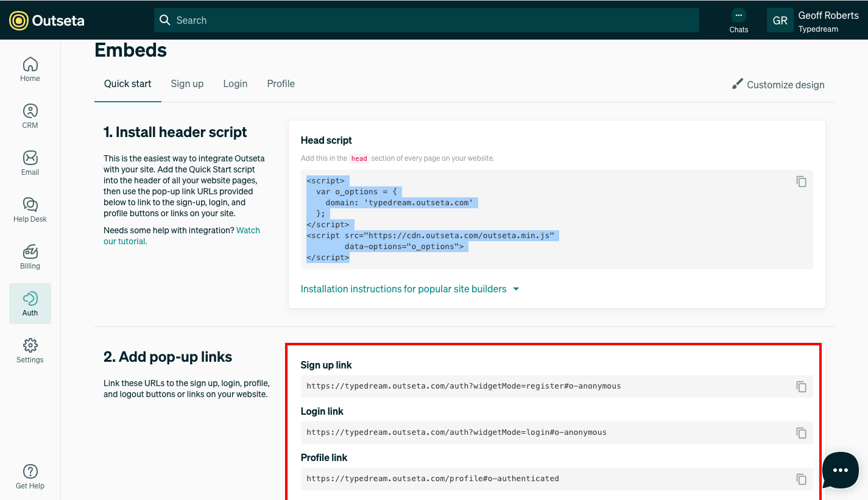Switch to the Quick start tab
This screenshot has height=500, width=868.
[x=128, y=84]
